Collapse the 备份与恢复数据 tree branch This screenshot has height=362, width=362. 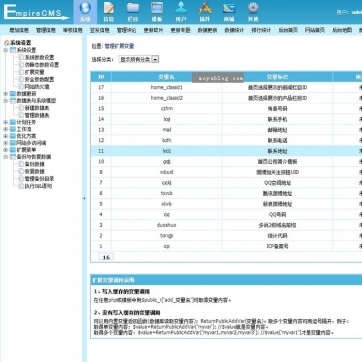[x=6, y=157]
